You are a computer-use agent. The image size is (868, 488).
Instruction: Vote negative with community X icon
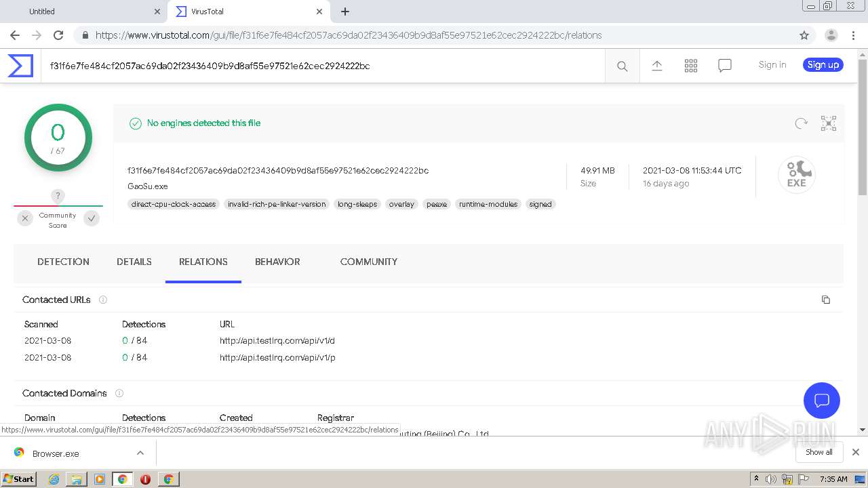point(25,218)
